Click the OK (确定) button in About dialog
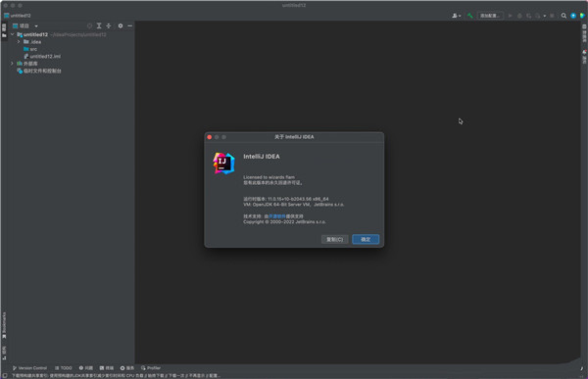 coord(366,239)
